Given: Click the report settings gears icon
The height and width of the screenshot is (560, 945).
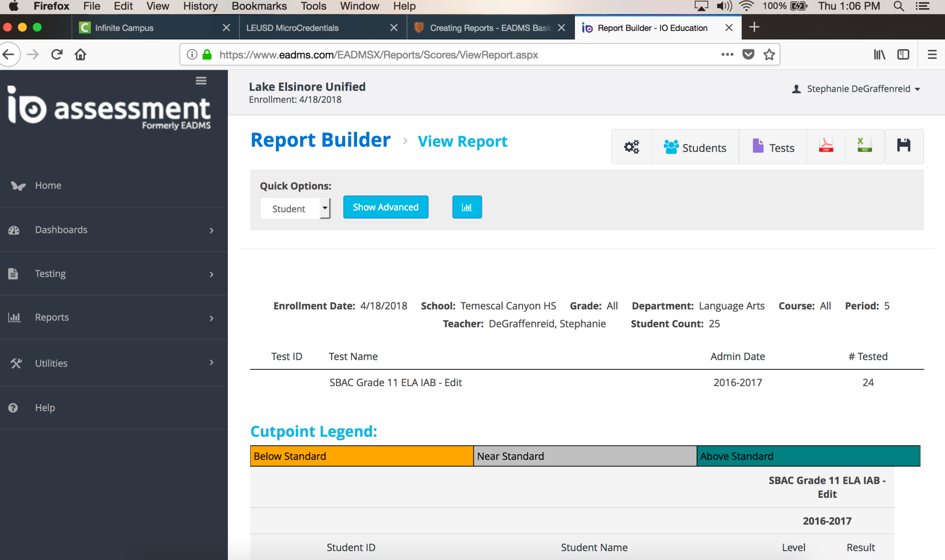Looking at the screenshot, I should pyautogui.click(x=631, y=147).
